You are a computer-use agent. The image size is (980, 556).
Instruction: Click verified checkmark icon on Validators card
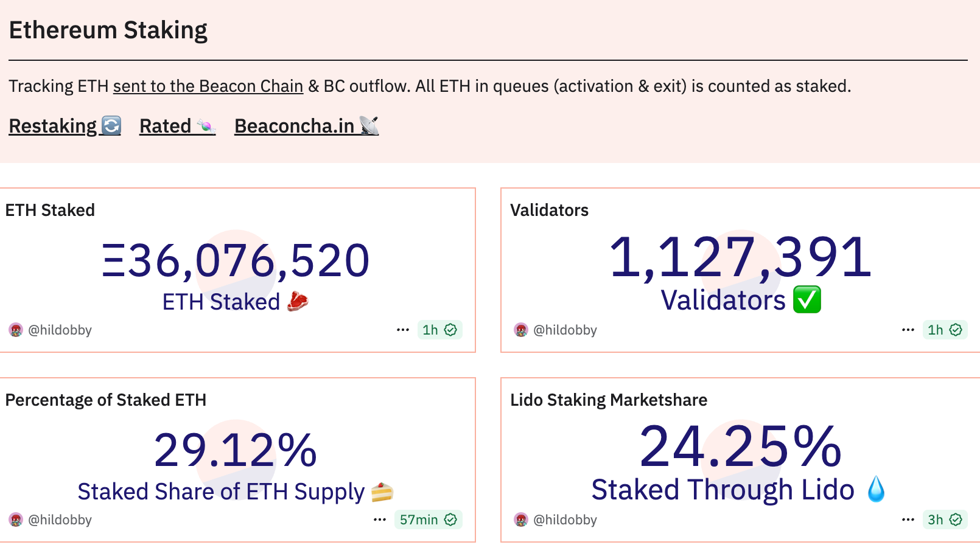pos(956,330)
